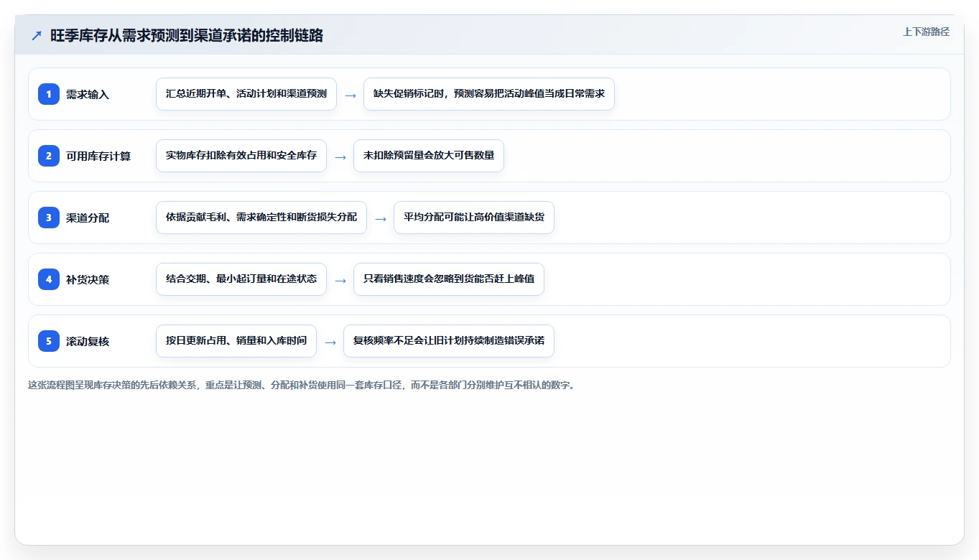The height and width of the screenshot is (560, 979).
Task: Click the arrow in the 滚动复核 row
Action: [330, 342]
